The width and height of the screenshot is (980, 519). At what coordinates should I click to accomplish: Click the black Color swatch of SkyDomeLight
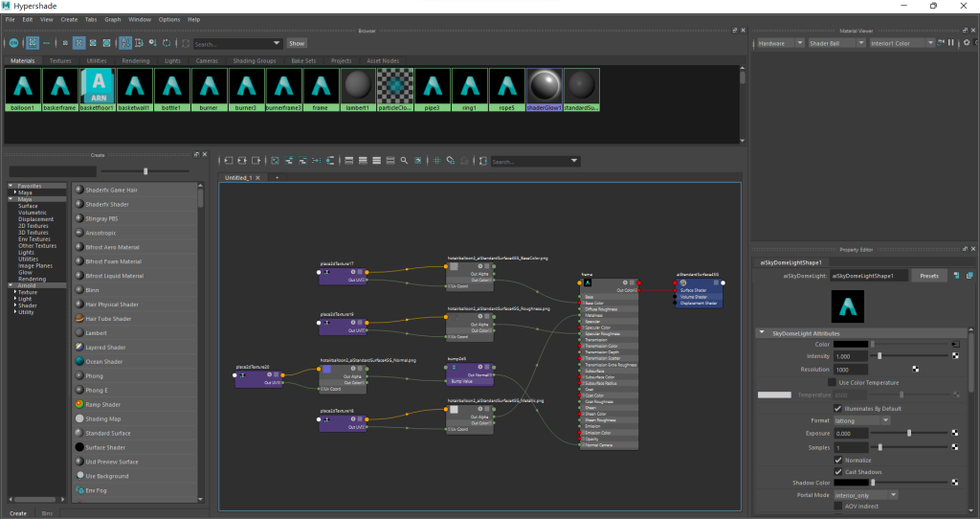pos(851,344)
